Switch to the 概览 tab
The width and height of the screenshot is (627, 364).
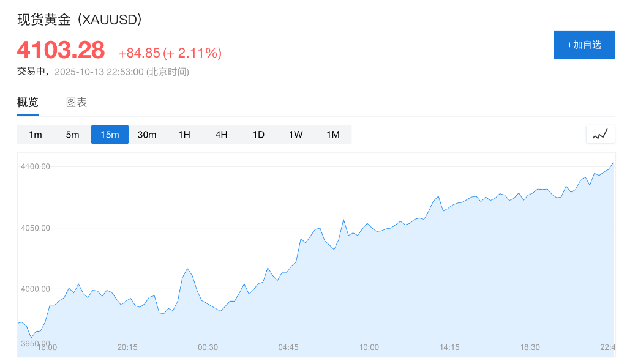pyautogui.click(x=28, y=102)
